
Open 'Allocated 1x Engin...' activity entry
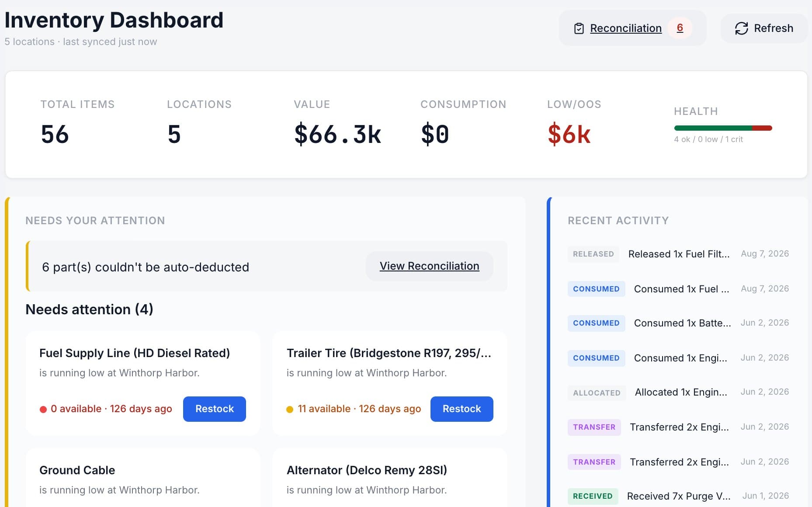coord(681,392)
